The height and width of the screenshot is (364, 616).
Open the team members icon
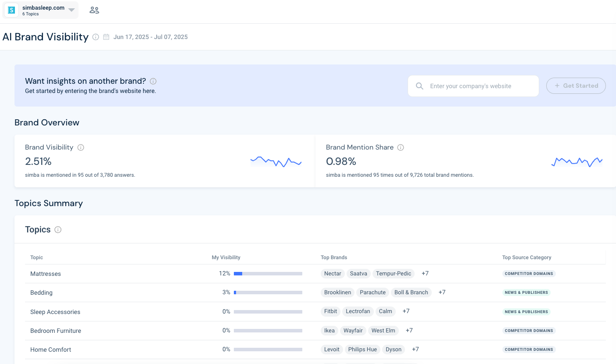click(x=94, y=10)
